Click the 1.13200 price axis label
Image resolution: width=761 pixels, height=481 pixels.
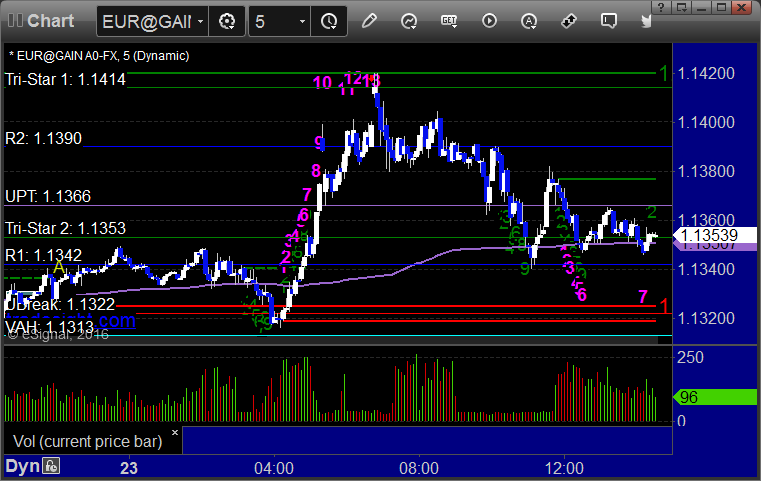click(706, 318)
